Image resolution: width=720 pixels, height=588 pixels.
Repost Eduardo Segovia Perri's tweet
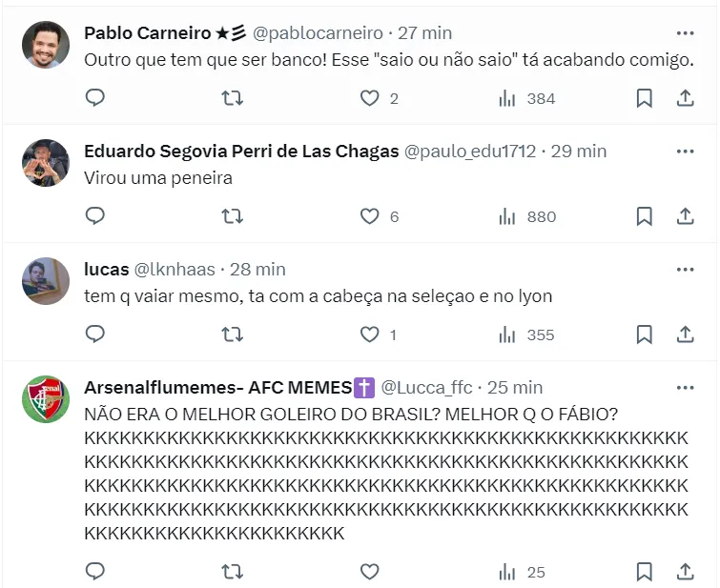[x=232, y=216]
